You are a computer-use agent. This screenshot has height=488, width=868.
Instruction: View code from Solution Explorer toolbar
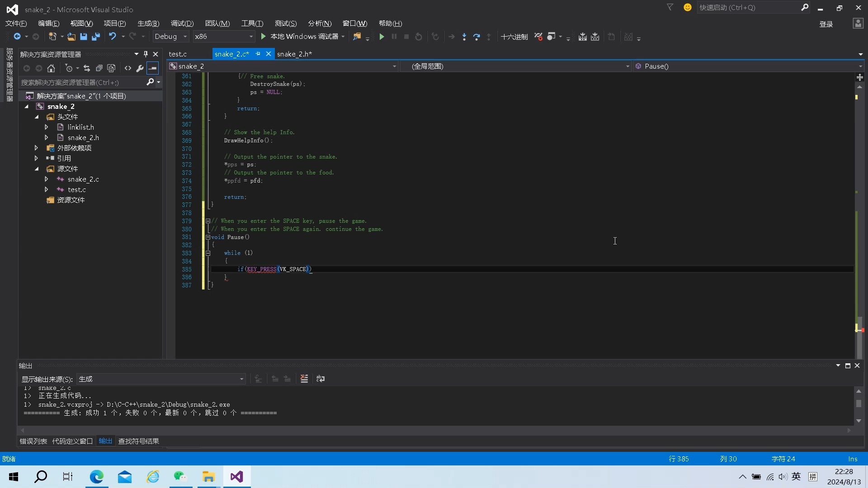128,68
